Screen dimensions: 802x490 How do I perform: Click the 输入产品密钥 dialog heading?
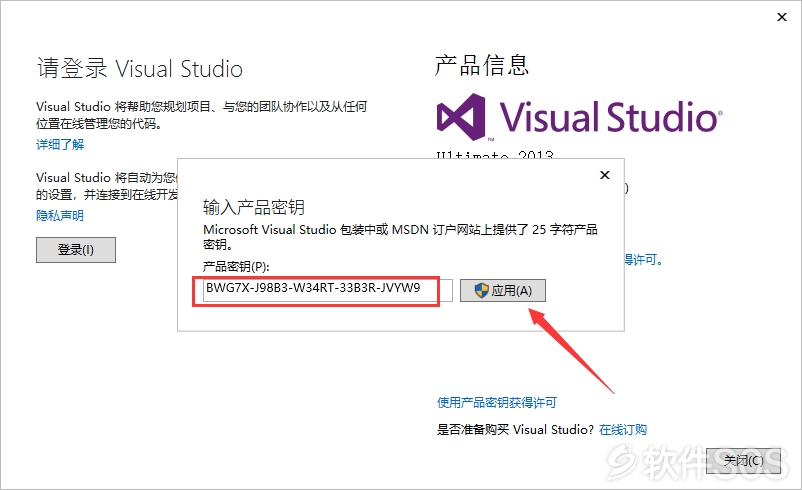(x=254, y=207)
